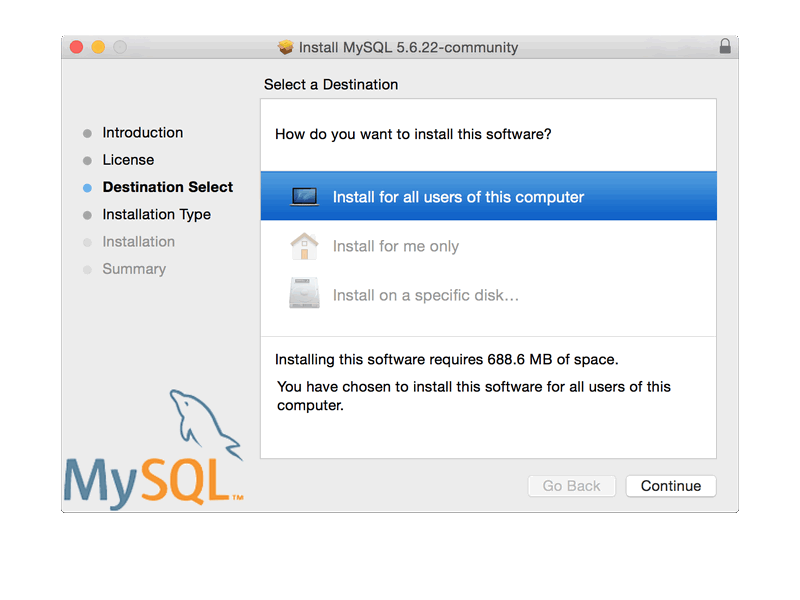Click the MySQL wordmark text
Viewport: 800px width, 600px height.
[x=143, y=480]
